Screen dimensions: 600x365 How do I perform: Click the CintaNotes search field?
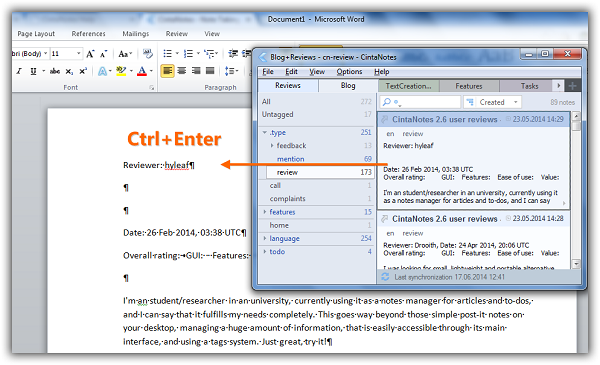click(420, 102)
